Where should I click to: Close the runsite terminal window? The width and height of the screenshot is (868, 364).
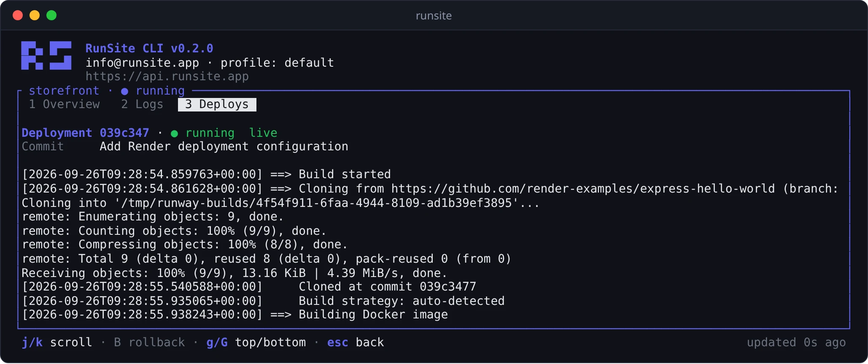click(x=18, y=16)
